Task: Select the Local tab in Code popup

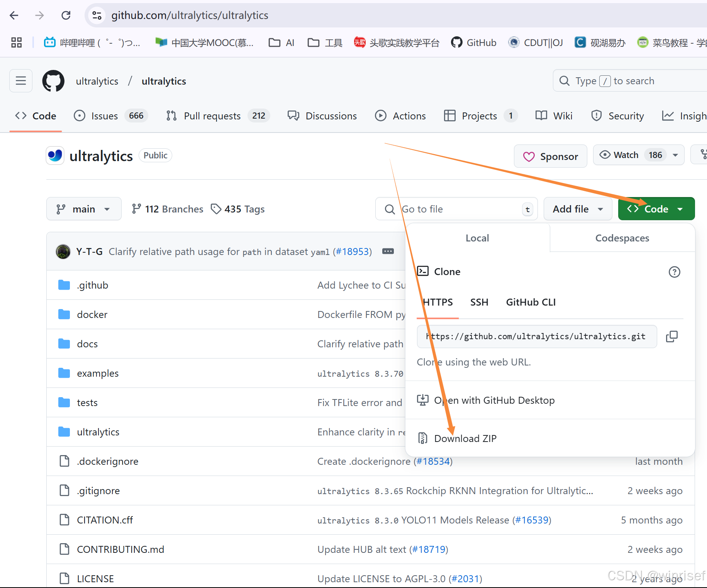Action: [x=477, y=238]
